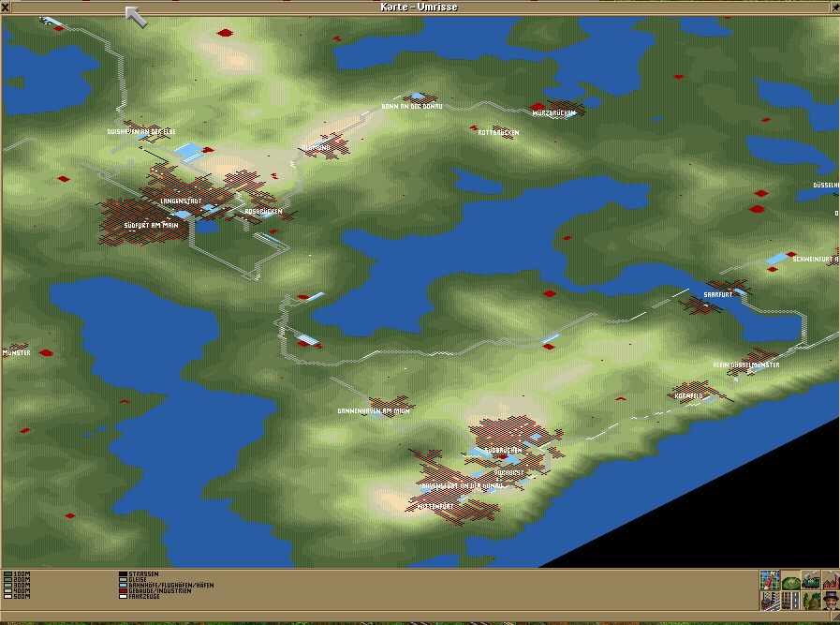The height and width of the screenshot is (625, 840).
Task: Click the 500M height color swatch
Action: [x=7, y=597]
